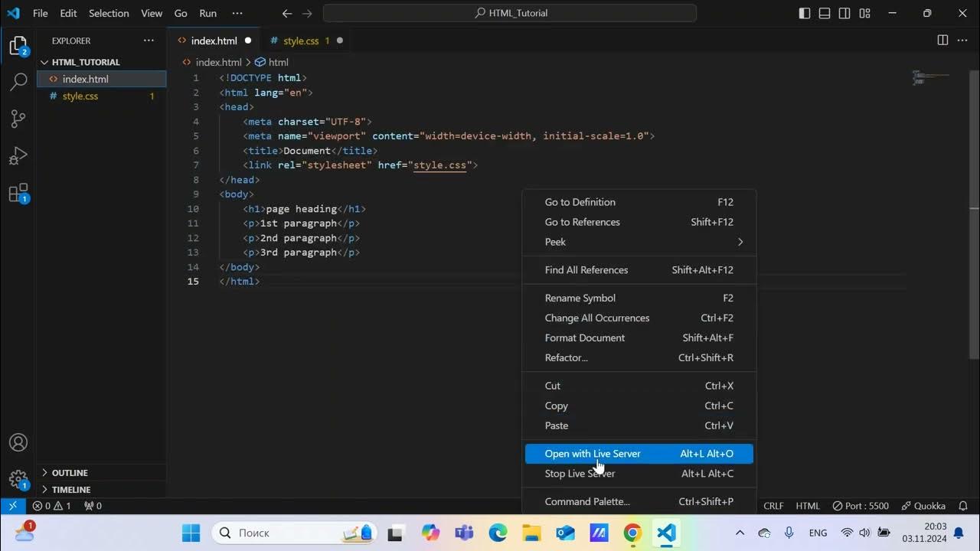Choose Go to Definition from context menu
The width and height of the screenshot is (980, 551).
639,202
